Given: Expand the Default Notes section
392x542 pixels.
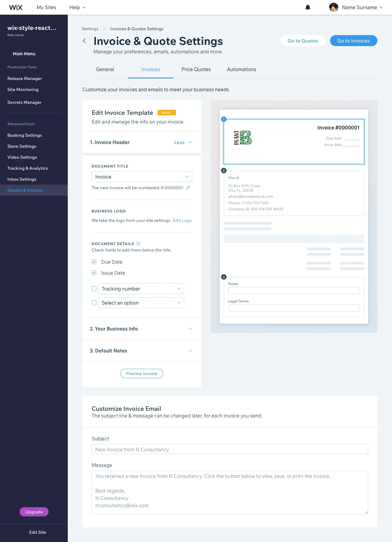Looking at the screenshot, I should [x=142, y=351].
